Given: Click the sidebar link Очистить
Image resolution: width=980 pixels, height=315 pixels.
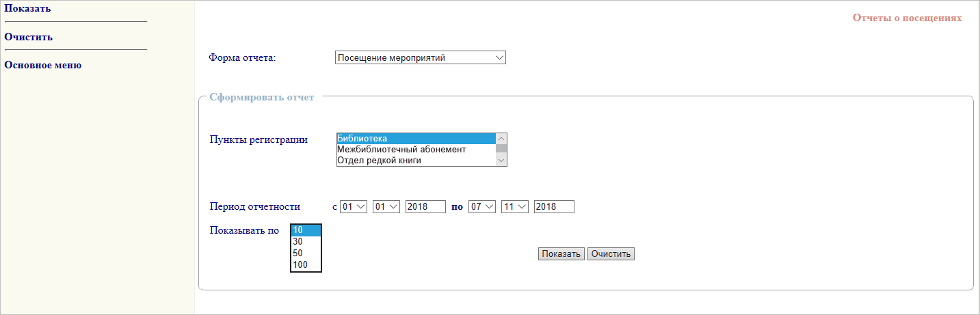Looking at the screenshot, I should click(x=29, y=37).
